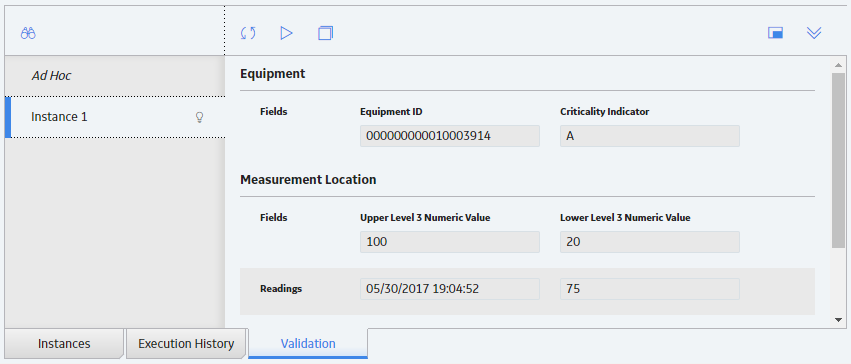Click the binoculars search icon
This screenshot has height=364, width=851.
coord(28,34)
